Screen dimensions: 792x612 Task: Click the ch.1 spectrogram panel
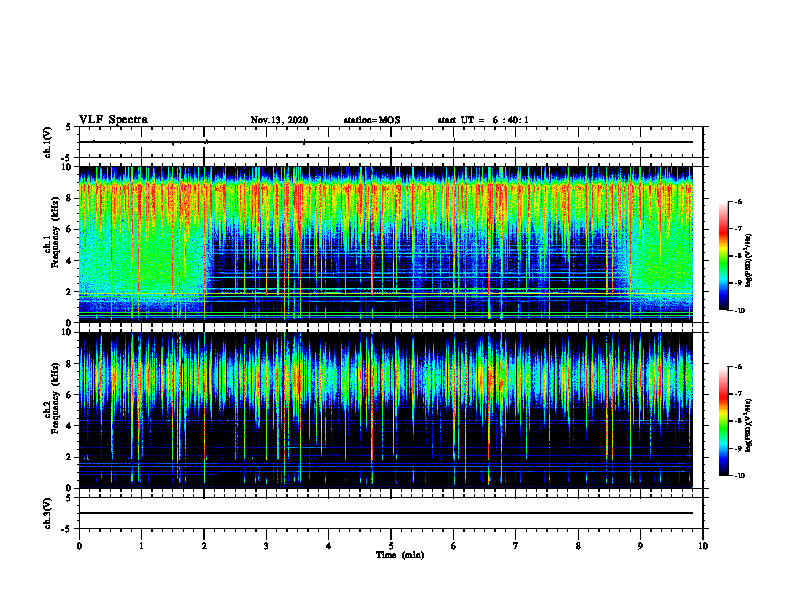pyautogui.click(x=386, y=244)
